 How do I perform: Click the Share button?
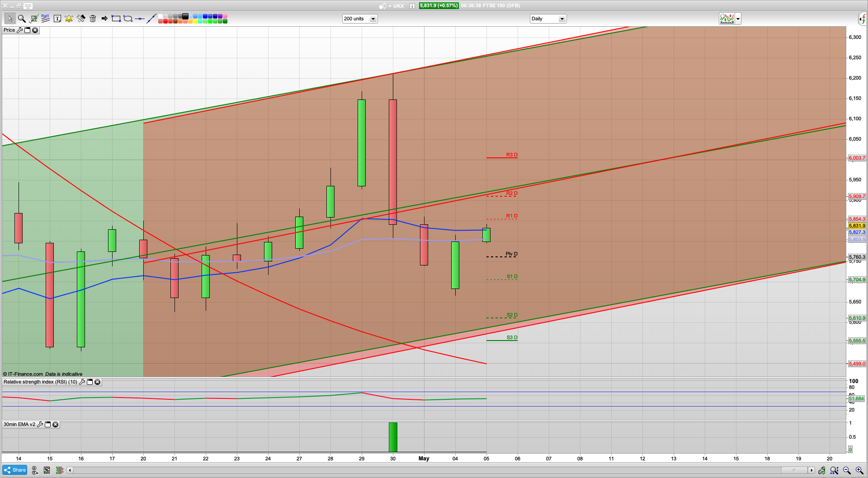pos(15,470)
